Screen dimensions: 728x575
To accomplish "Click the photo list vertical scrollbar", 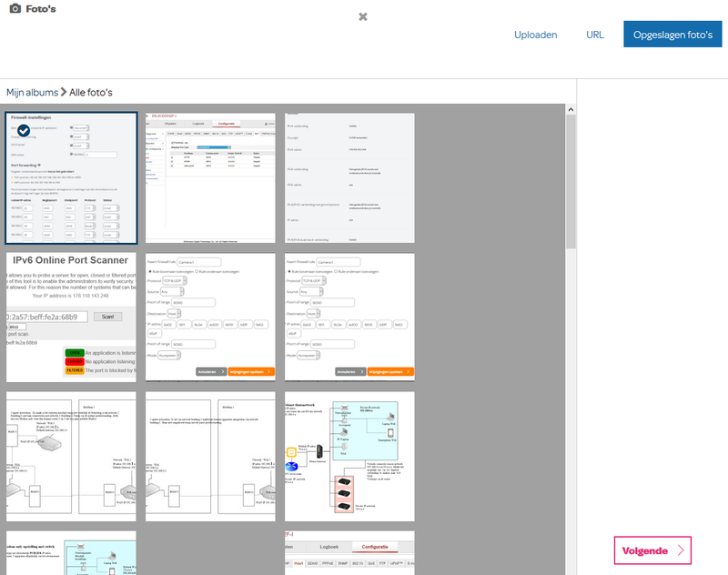I will (x=571, y=181).
